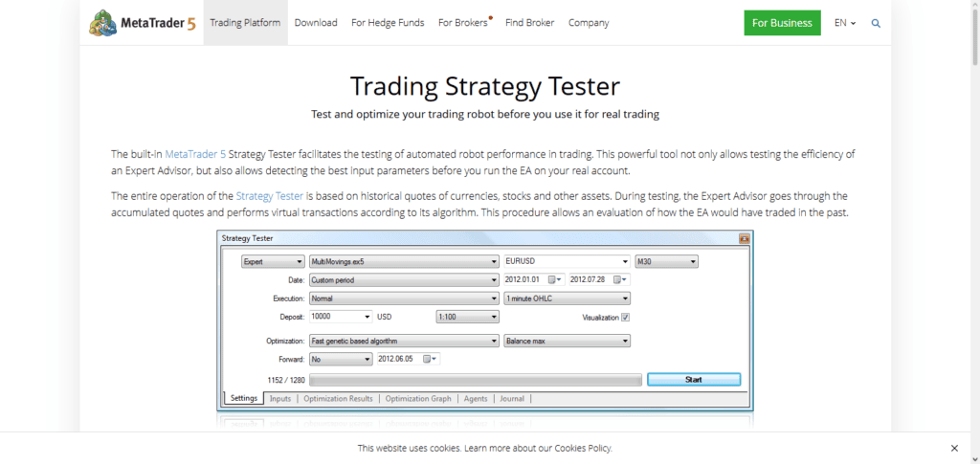Open the EURUSD symbol dropdown

click(567, 262)
